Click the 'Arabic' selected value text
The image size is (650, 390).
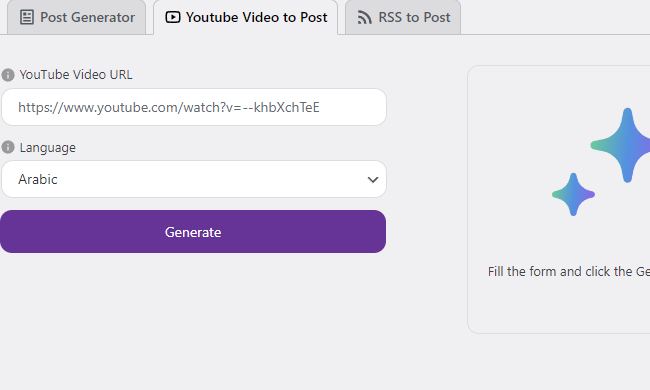[x=38, y=179]
